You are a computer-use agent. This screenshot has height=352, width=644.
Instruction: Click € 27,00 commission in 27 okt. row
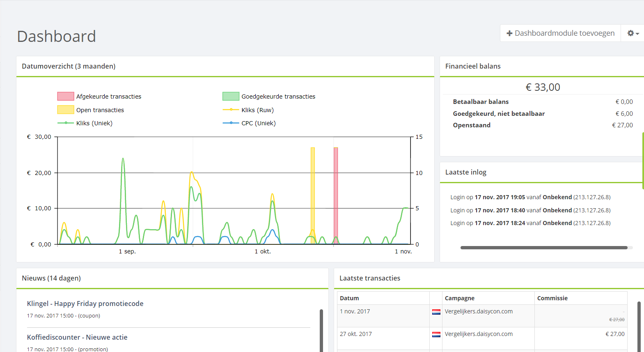pos(615,334)
